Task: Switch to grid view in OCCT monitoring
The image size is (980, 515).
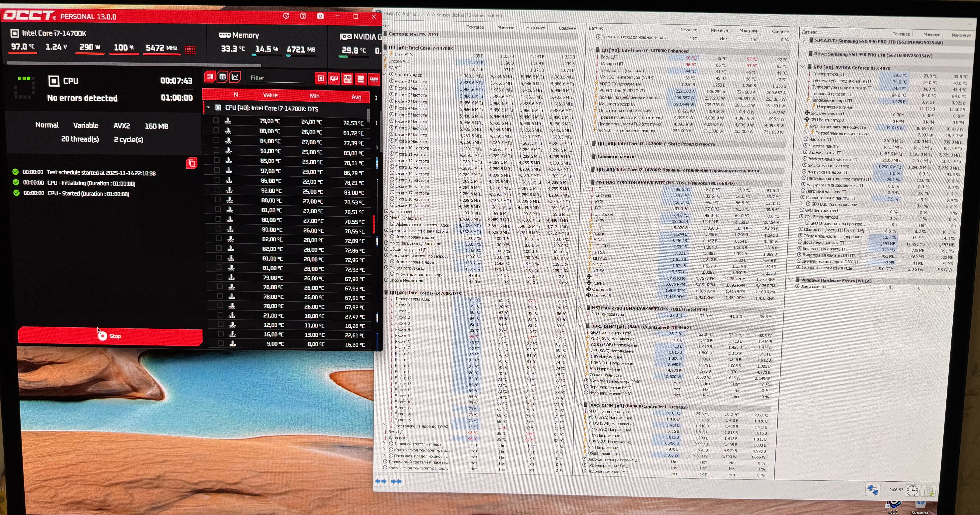Action: tap(223, 77)
